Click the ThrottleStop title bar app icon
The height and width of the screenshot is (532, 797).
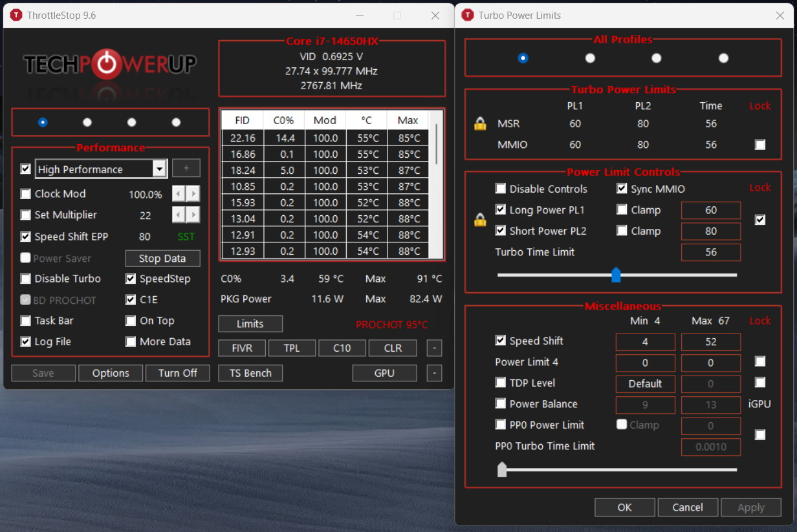pos(16,15)
